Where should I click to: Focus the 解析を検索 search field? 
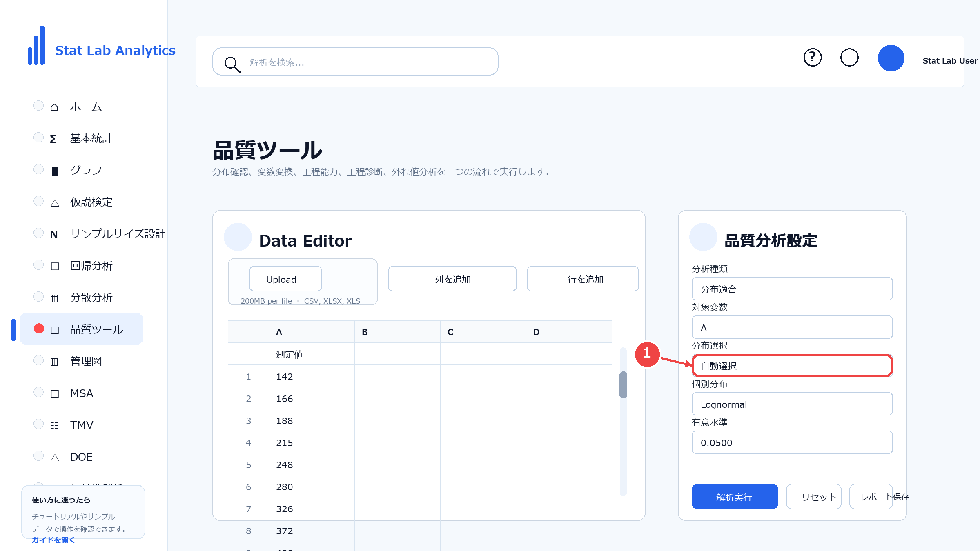coord(355,62)
